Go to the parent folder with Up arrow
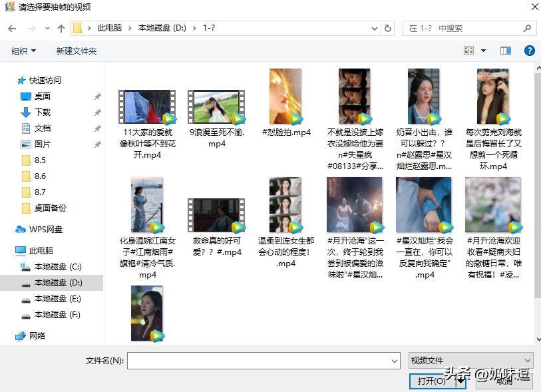The height and width of the screenshot is (392, 541). tap(61, 29)
